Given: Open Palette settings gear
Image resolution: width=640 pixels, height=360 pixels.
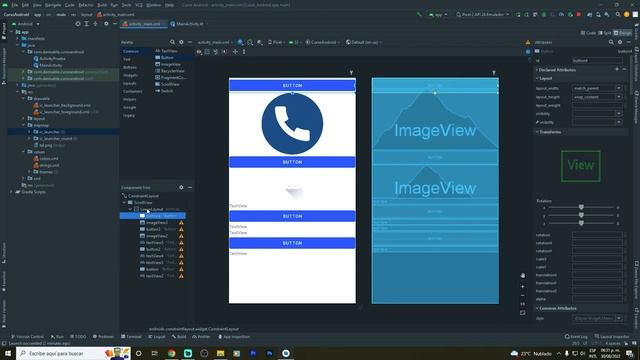Looking at the screenshot, I should [x=181, y=42].
